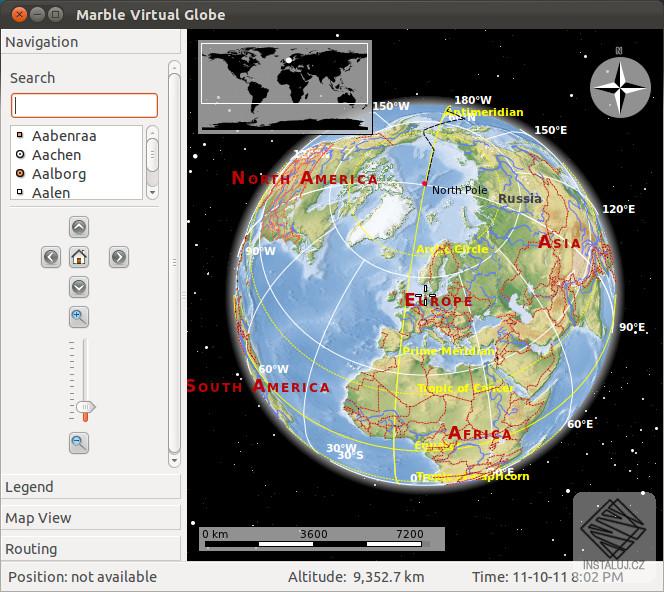The height and width of the screenshot is (592, 664).
Task: Open the Navigation panel tab
Action: pos(91,42)
